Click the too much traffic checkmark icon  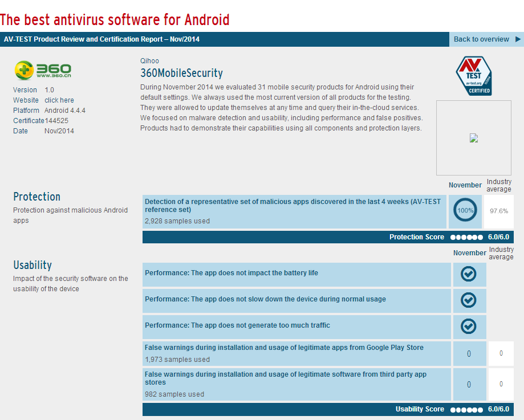[x=468, y=326]
